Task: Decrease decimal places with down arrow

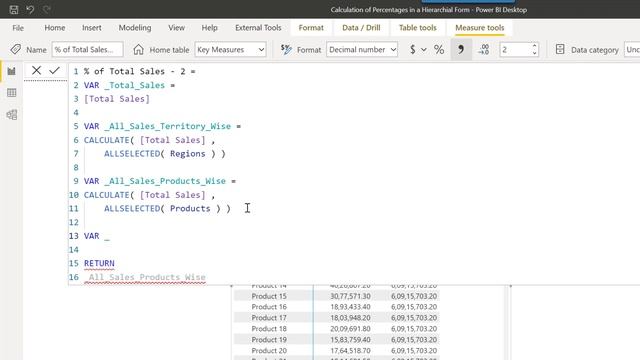Action: pyautogui.click(x=534, y=53)
